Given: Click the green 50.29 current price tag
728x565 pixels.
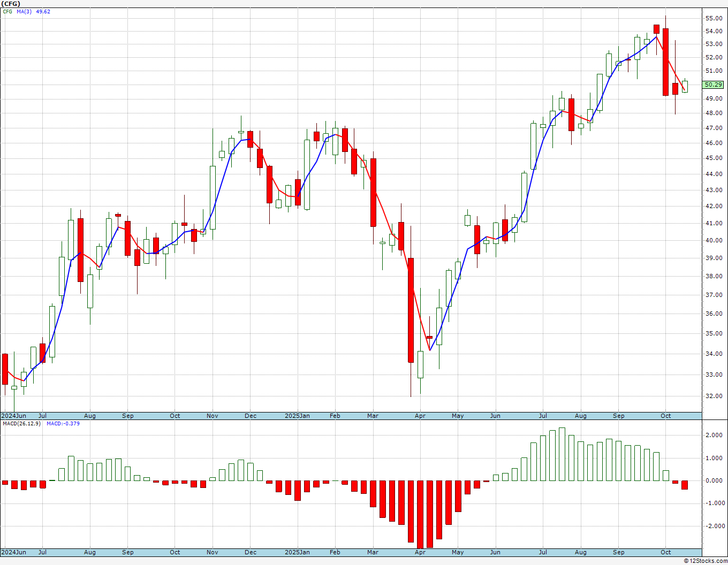Looking at the screenshot, I should [714, 85].
